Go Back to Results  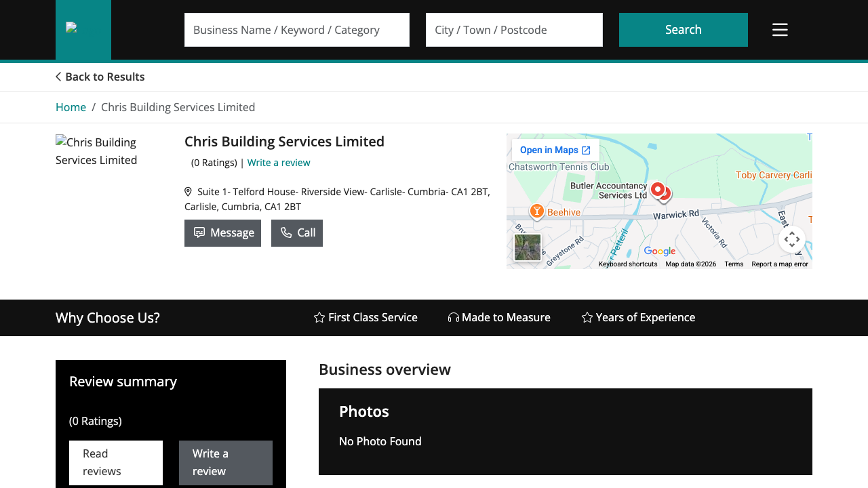coord(104,77)
